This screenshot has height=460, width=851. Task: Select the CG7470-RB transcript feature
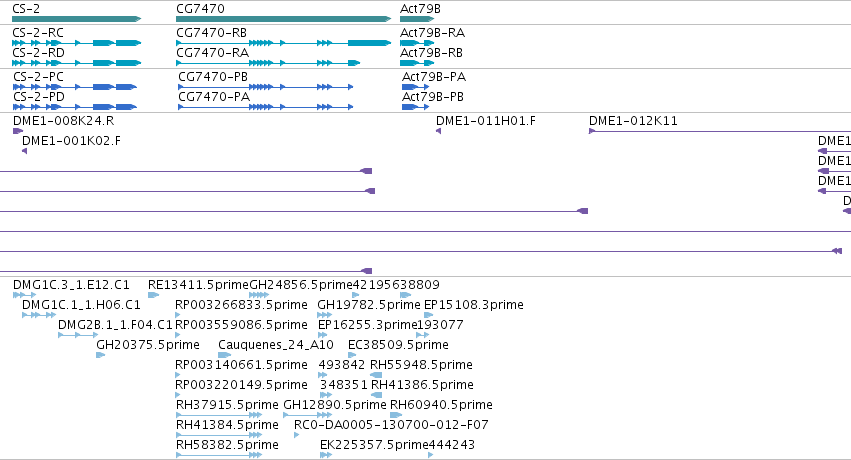click(x=283, y=43)
